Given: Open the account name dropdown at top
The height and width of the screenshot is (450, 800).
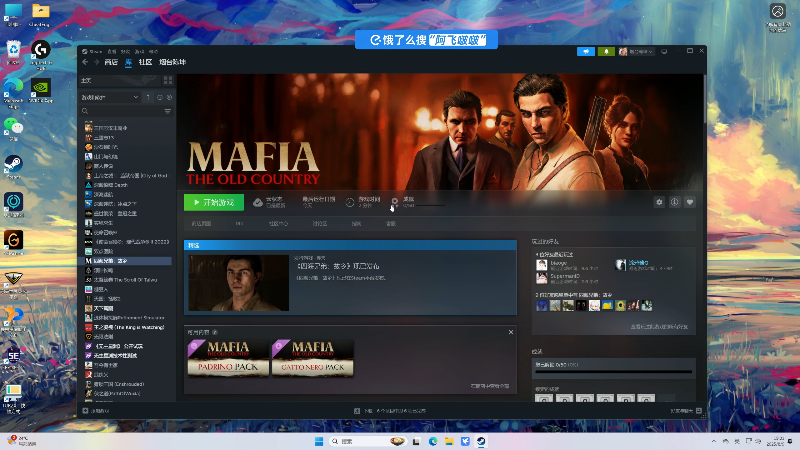Looking at the screenshot, I should [x=636, y=52].
